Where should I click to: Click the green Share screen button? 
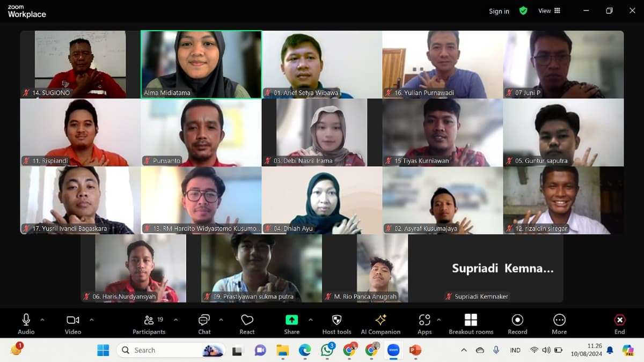[291, 324]
